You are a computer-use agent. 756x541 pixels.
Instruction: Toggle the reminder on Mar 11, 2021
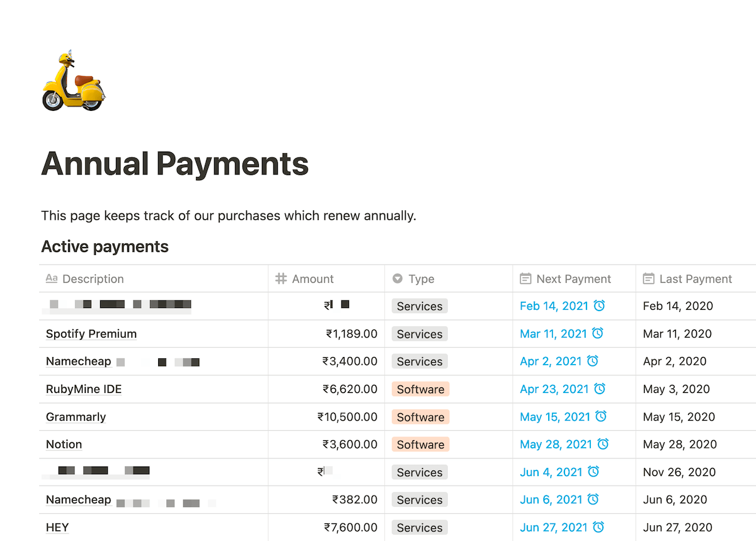(x=597, y=333)
